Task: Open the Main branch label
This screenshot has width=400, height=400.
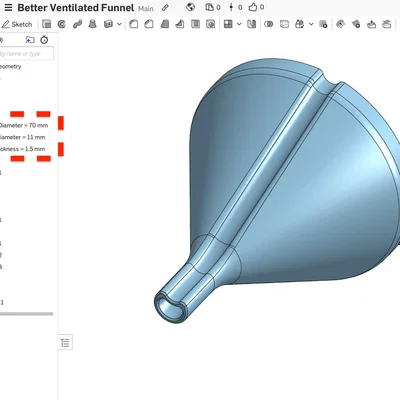Action: [146, 8]
